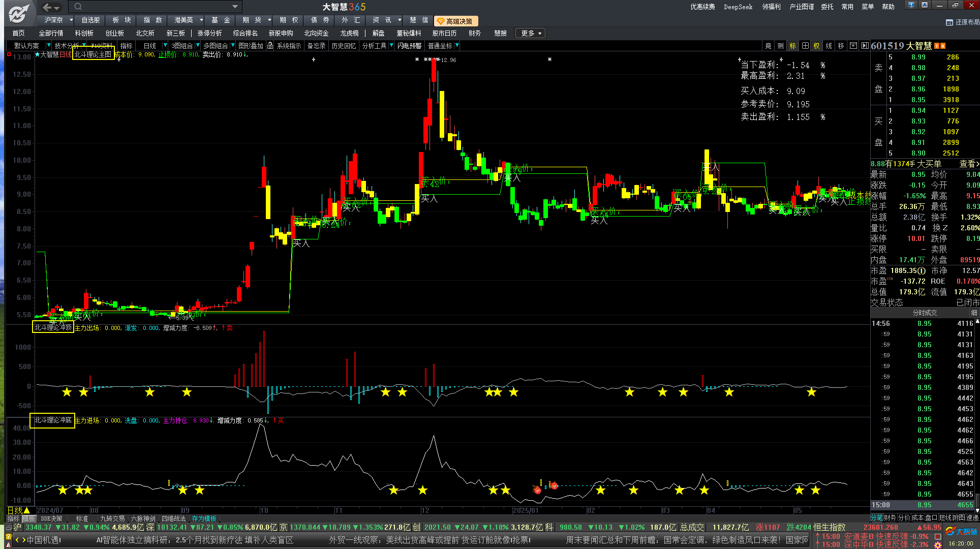Viewport: 980px width, 549px height.
Task: Expand the 3图组合 dropdown
Action: click(198, 46)
